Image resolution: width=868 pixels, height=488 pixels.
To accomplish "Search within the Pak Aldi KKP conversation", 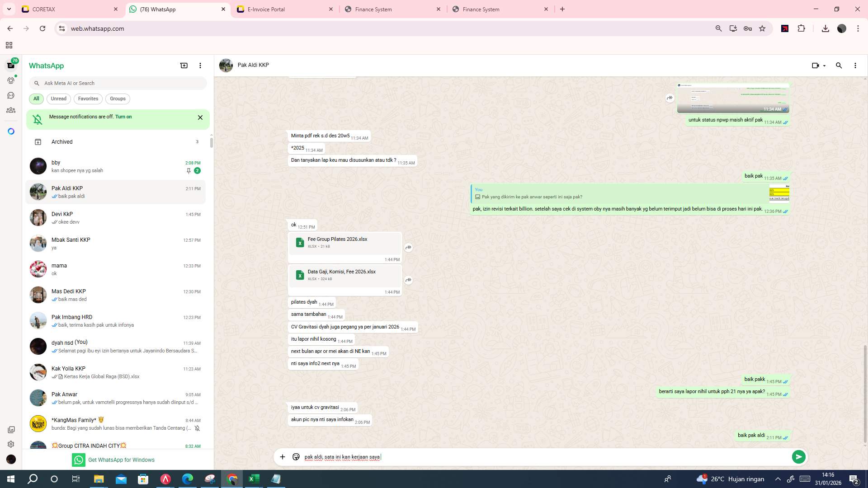I will point(839,66).
